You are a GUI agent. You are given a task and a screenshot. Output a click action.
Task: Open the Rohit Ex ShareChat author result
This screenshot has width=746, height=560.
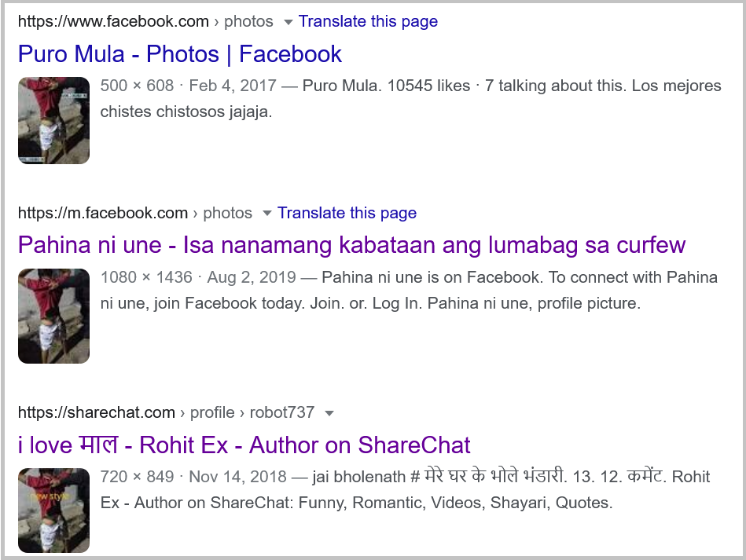tap(244, 445)
